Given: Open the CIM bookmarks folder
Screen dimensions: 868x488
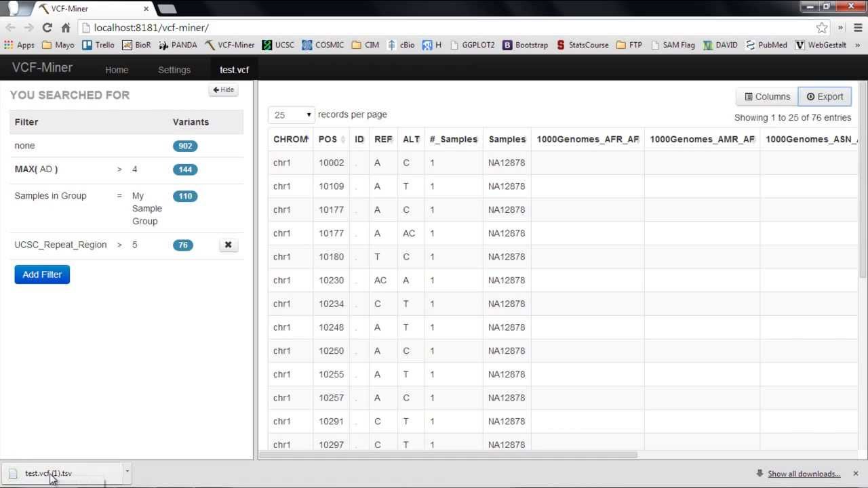Looking at the screenshot, I should 366,45.
